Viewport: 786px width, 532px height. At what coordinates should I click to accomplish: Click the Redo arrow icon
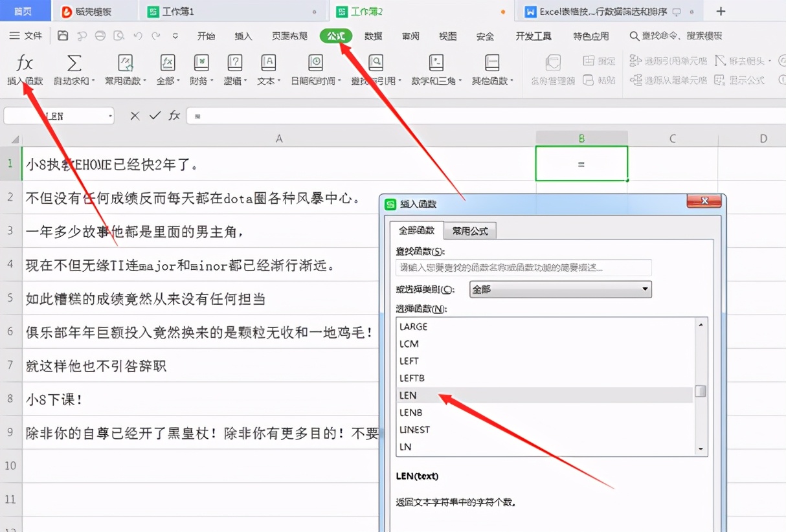coord(156,36)
